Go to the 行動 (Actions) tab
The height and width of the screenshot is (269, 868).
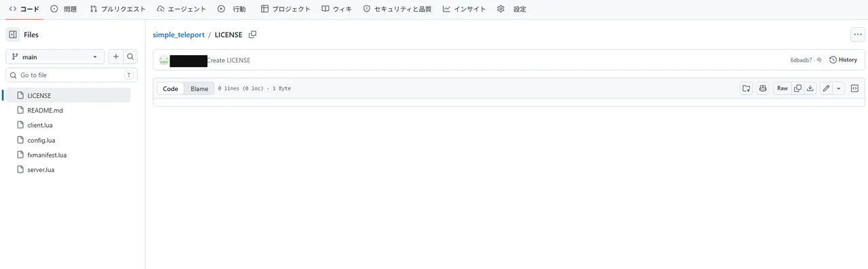pos(232,10)
